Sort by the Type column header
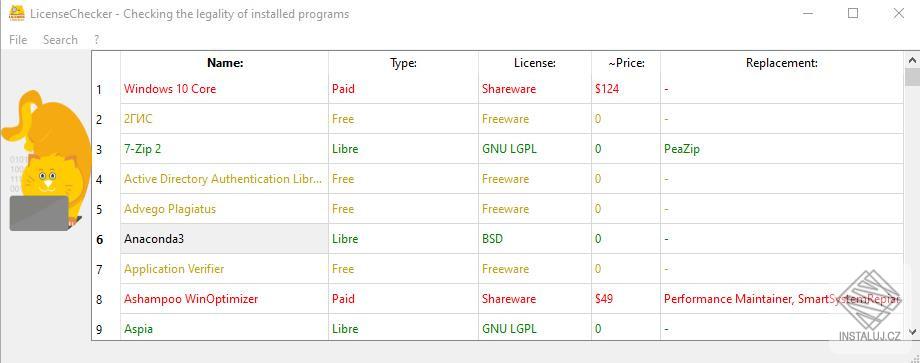The width and height of the screenshot is (920, 363). (x=403, y=63)
